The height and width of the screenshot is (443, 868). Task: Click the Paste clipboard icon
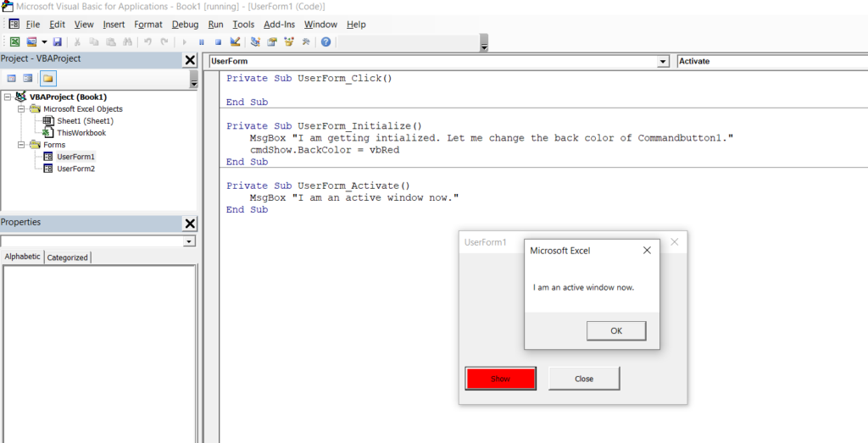click(x=111, y=42)
